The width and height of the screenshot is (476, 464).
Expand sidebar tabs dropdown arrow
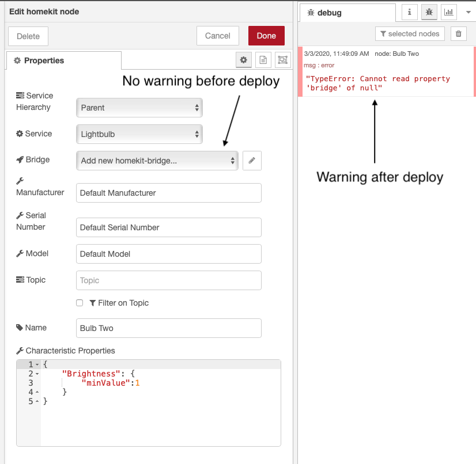click(x=469, y=12)
